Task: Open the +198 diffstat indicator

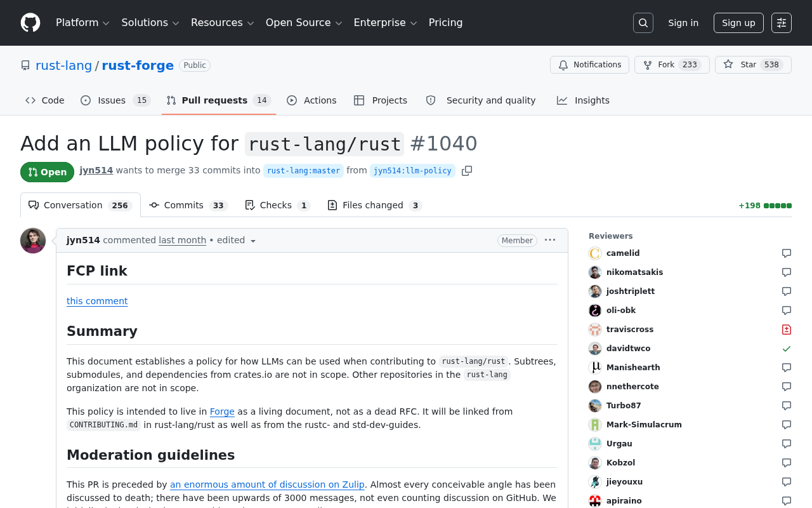Action: pos(765,206)
